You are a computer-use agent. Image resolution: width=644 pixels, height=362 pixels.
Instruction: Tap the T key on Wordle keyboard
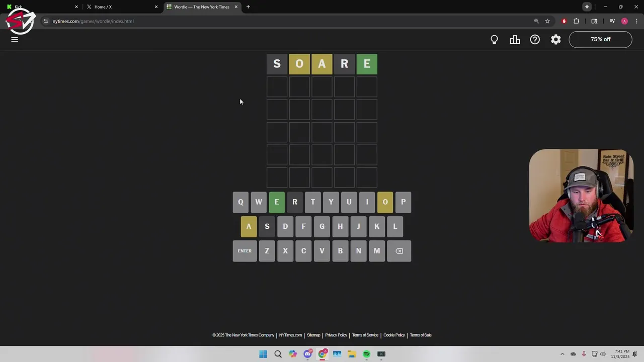pos(313,202)
